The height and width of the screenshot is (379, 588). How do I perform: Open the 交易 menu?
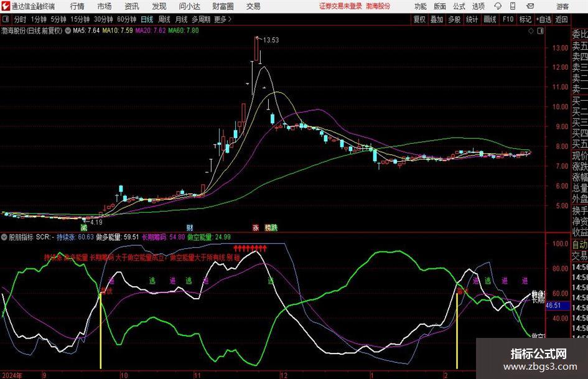click(253, 6)
